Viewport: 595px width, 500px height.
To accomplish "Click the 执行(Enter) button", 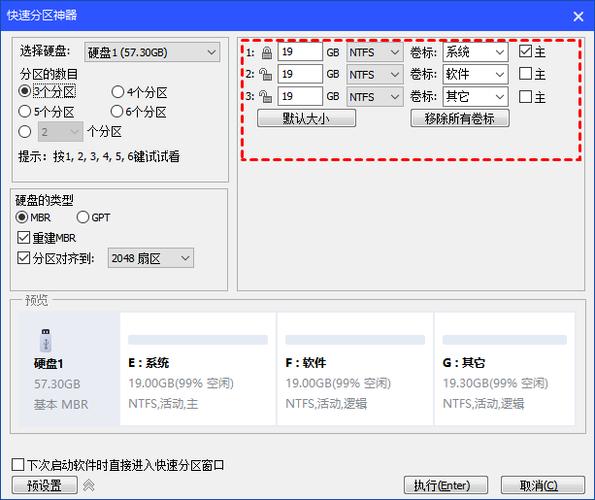I will coord(445,485).
